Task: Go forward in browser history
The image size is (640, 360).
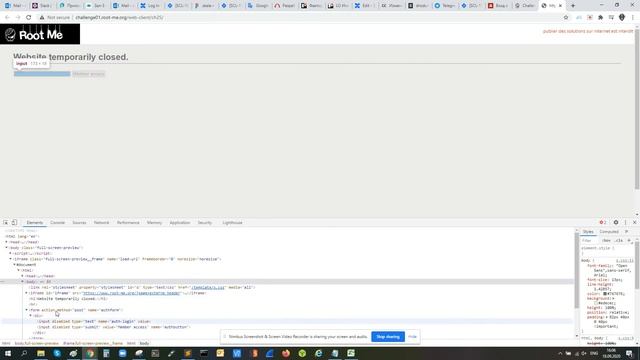Action: (x=18, y=18)
